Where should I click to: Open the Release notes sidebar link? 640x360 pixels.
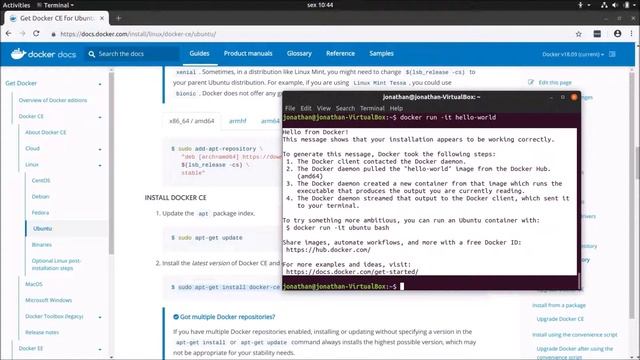pos(42,332)
